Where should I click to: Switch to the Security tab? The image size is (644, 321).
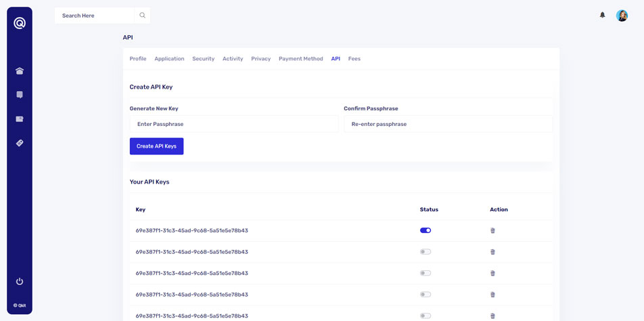203,59
